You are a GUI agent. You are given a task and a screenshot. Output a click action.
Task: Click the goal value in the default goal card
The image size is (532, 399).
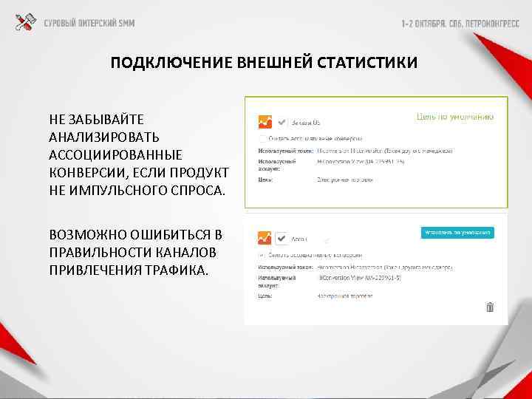click(345, 180)
